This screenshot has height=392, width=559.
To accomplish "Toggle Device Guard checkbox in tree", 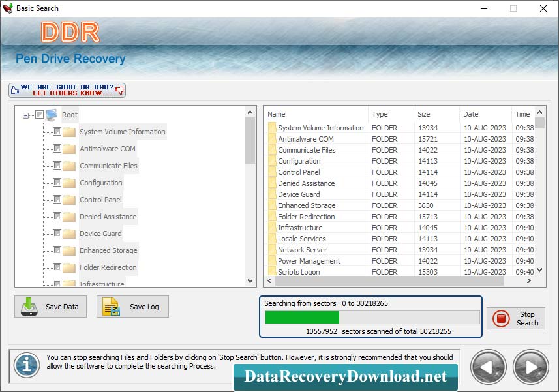I will click(x=57, y=233).
